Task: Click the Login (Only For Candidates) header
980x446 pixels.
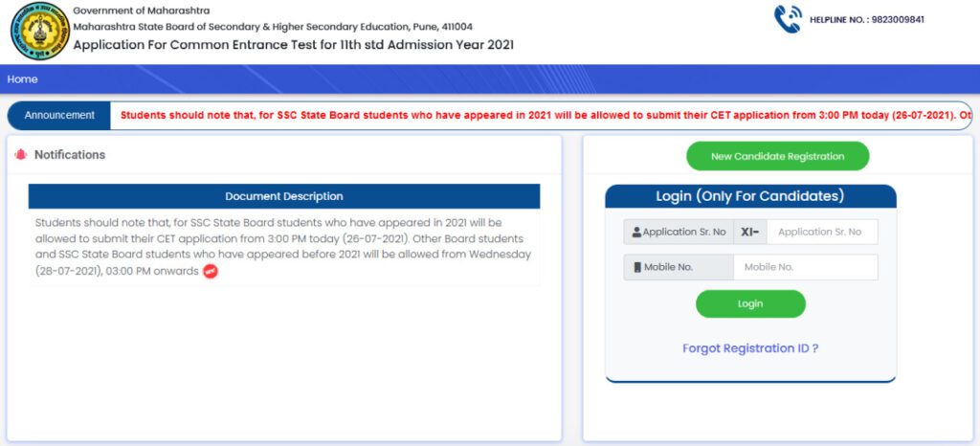Action: pos(750,196)
